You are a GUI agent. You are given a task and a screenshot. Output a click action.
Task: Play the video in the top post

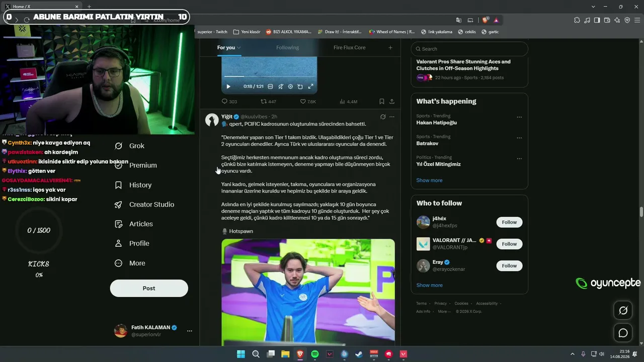[x=228, y=86]
